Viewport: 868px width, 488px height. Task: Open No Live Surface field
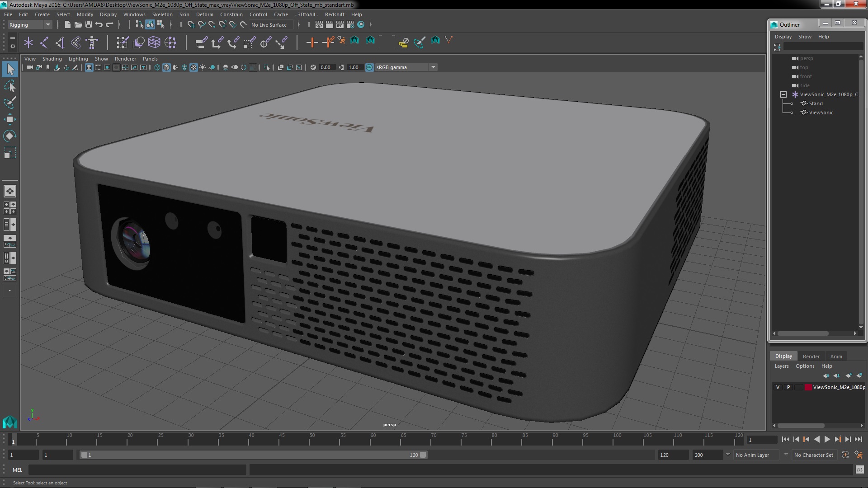point(271,25)
